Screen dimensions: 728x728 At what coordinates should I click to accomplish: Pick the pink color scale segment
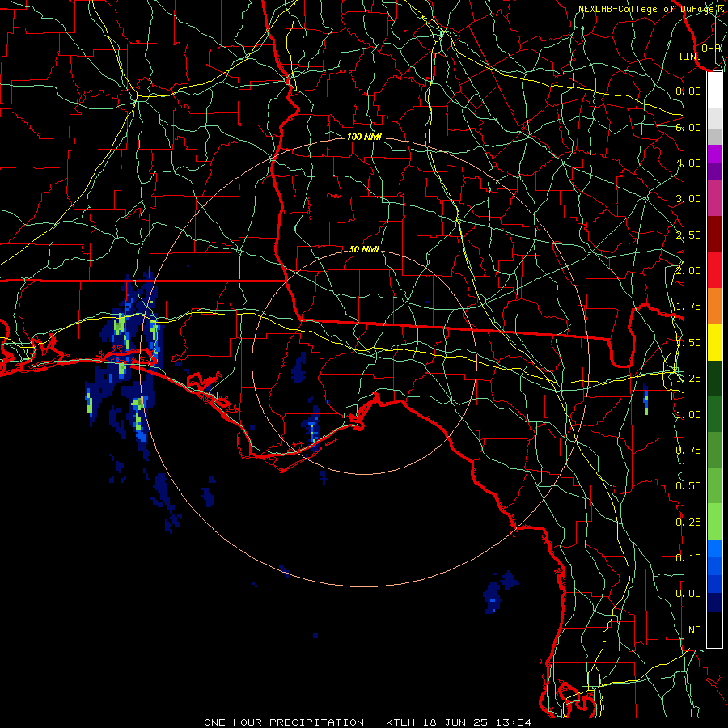[714, 198]
